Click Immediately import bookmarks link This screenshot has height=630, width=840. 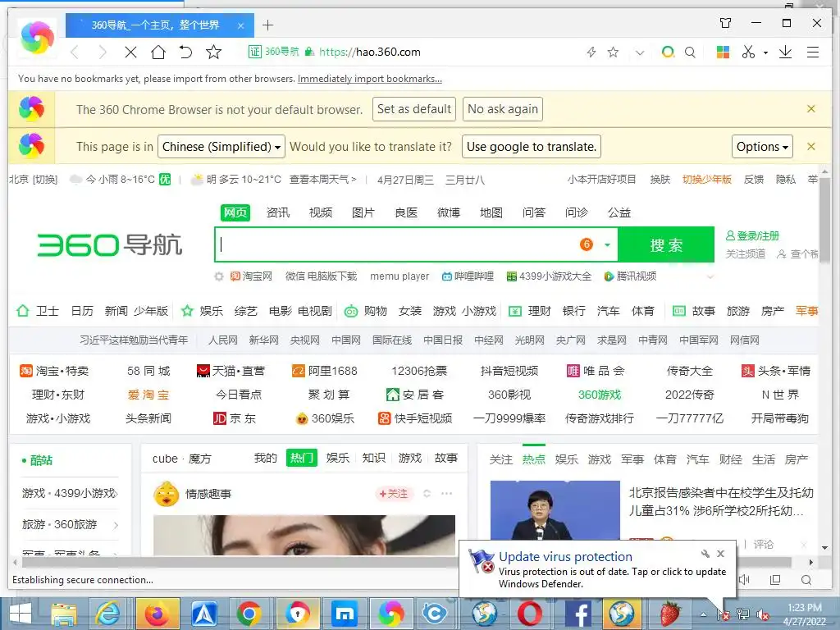(370, 79)
